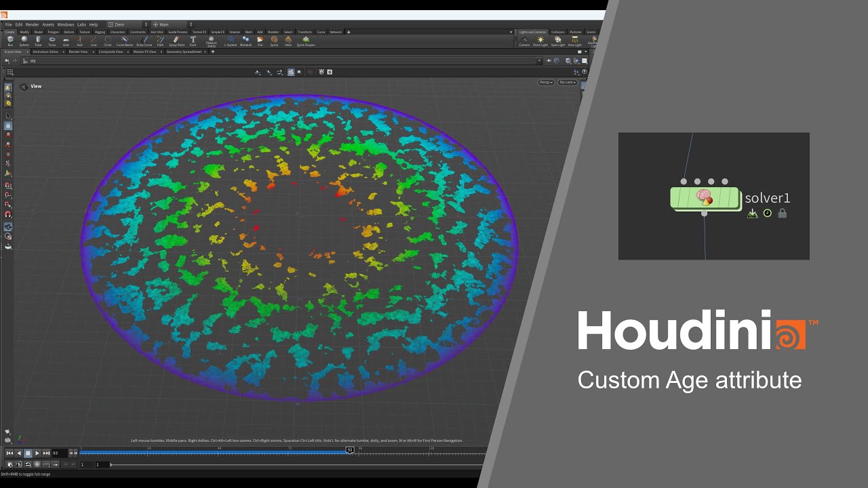This screenshot has height=488, width=868.
Task: Open the Ziem desktop selector dropdown
Action: tap(127, 24)
